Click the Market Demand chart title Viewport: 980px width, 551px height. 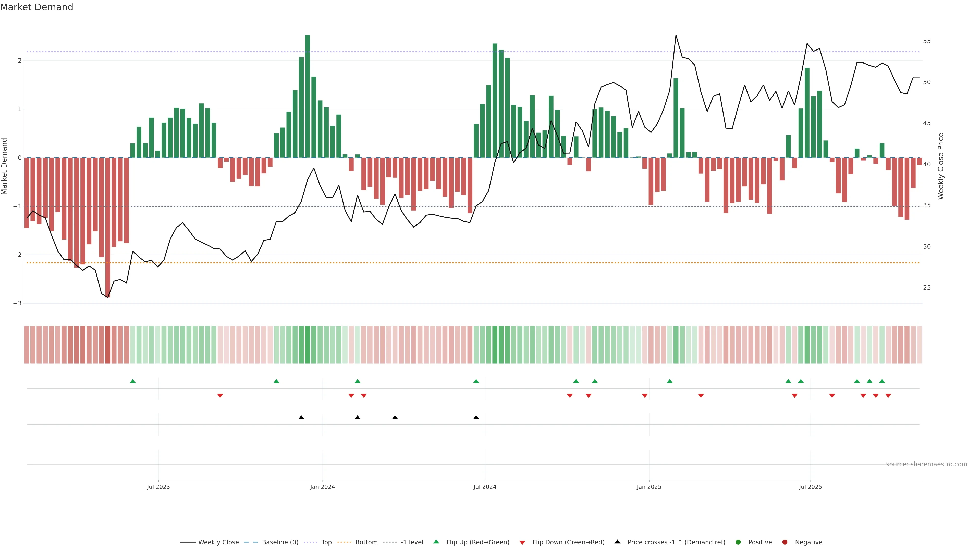coord(36,7)
